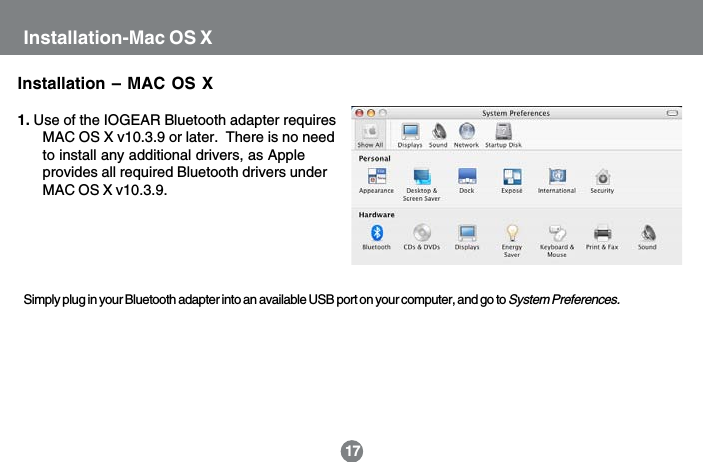Image resolution: width=703 pixels, height=462 pixels.
Task: Open the Security preference pane
Action: 602,181
